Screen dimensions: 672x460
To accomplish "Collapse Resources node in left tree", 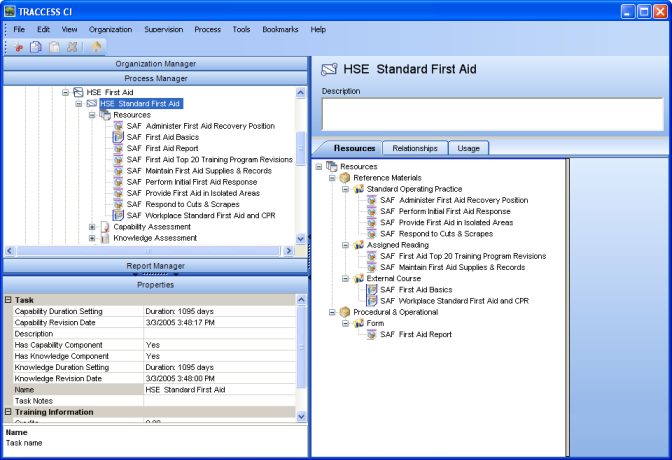I will pos(92,115).
